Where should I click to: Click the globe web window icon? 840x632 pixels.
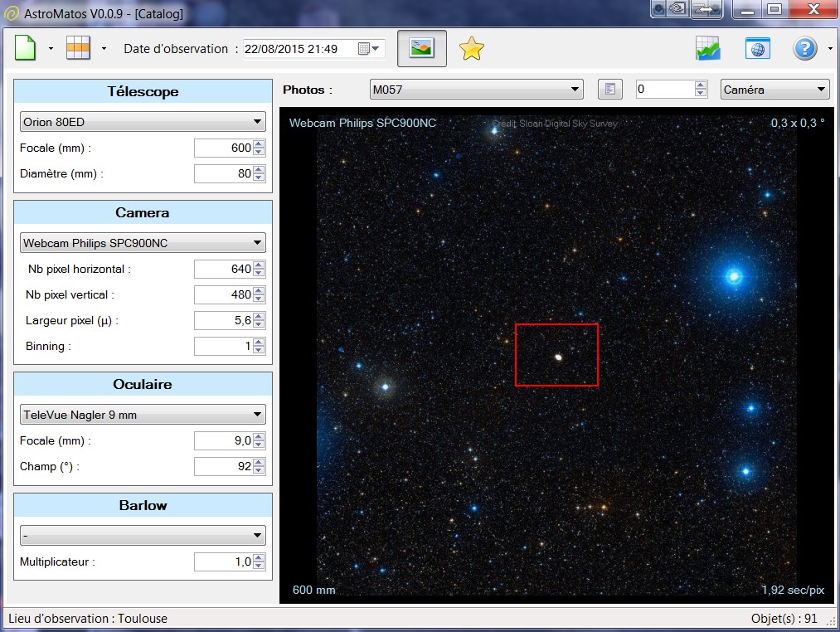[758, 48]
